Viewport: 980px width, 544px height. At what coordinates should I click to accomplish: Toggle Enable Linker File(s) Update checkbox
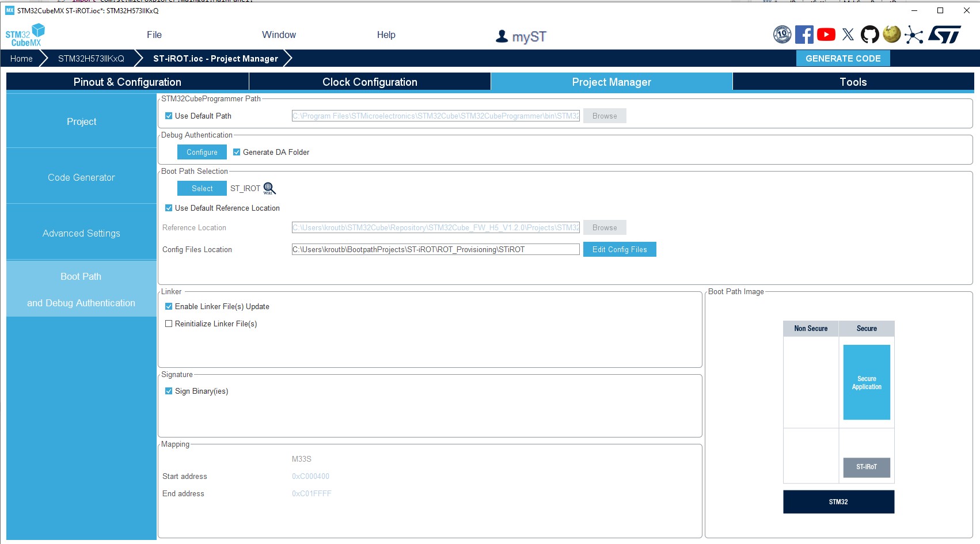click(x=169, y=306)
